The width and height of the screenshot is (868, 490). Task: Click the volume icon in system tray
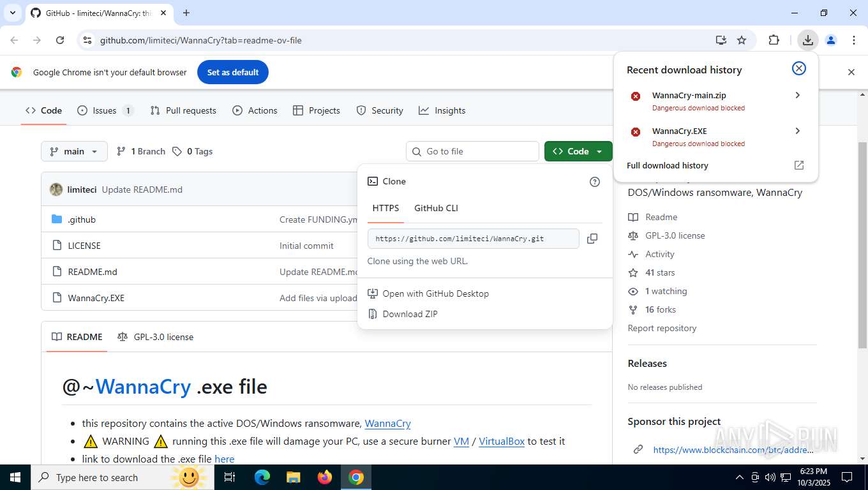pyautogui.click(x=770, y=477)
